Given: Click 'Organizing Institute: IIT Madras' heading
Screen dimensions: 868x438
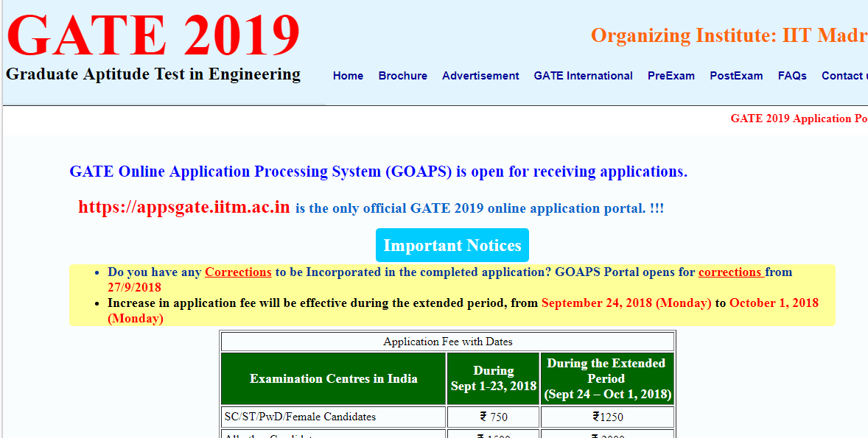Looking at the screenshot, I should point(729,35).
